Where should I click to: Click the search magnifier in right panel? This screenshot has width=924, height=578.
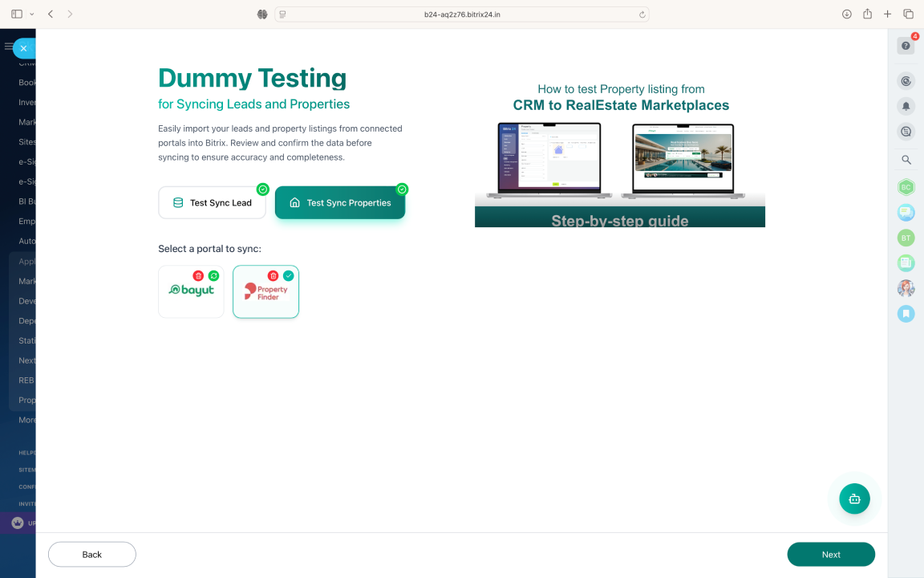[x=906, y=160]
